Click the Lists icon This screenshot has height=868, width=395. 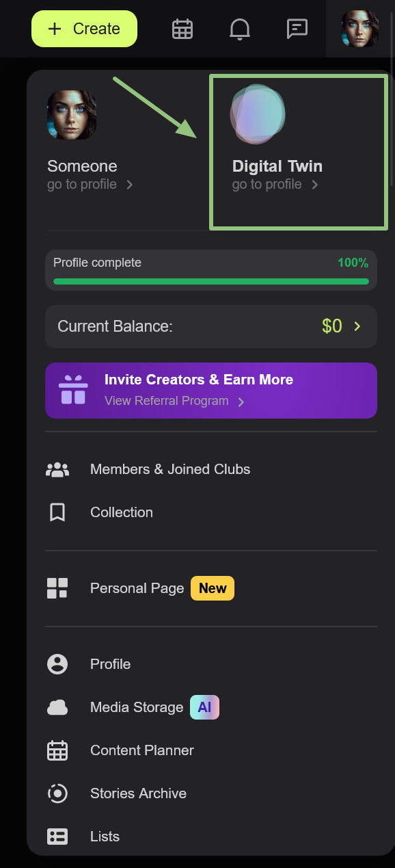(x=57, y=837)
